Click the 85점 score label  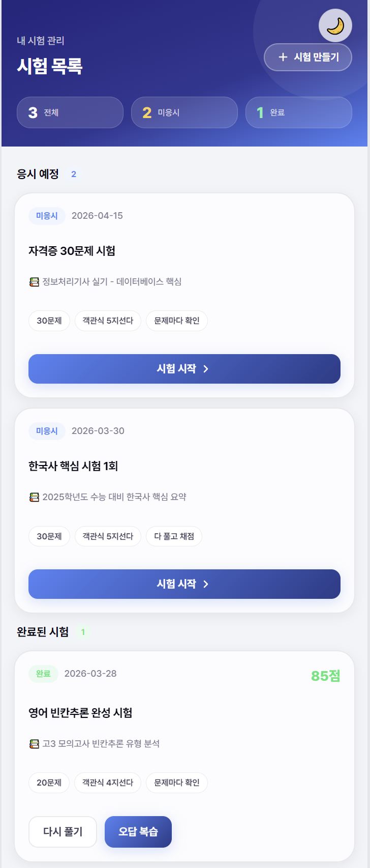pyautogui.click(x=325, y=676)
